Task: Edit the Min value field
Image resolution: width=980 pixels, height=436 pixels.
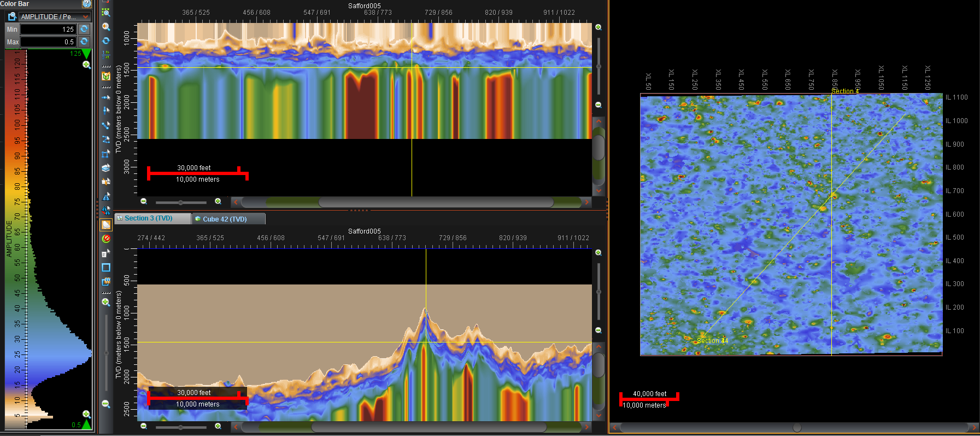Action: [48, 30]
